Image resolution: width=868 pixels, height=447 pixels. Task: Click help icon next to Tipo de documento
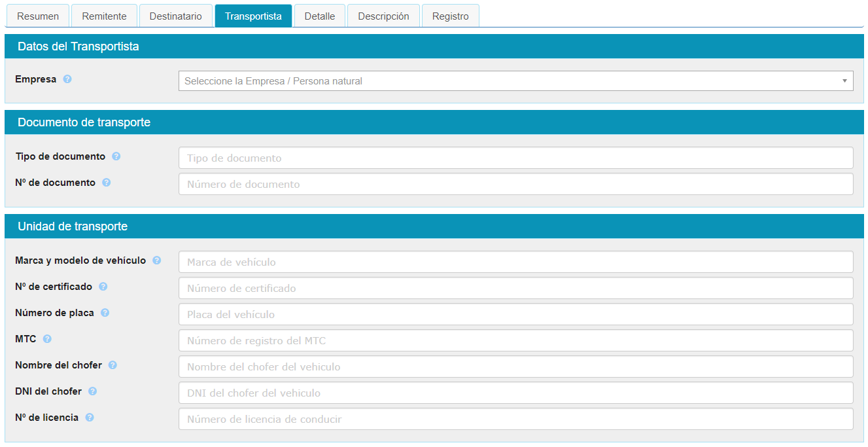coord(116,156)
